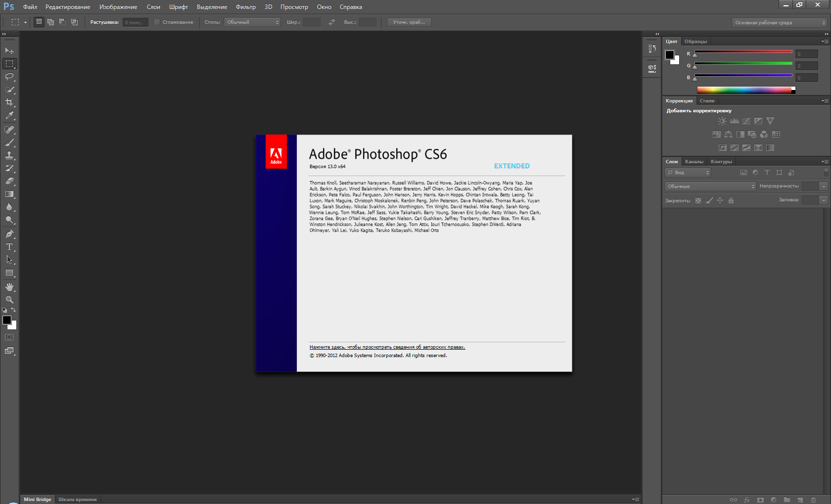The width and height of the screenshot is (831, 504).
Task: Select the Brush tool
Action: tap(9, 142)
